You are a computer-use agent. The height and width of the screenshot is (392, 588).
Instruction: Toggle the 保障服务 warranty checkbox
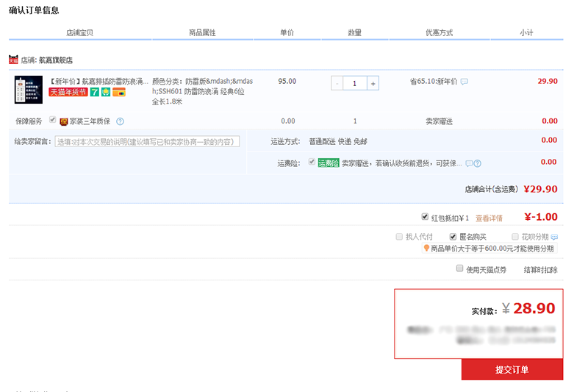click(x=52, y=120)
